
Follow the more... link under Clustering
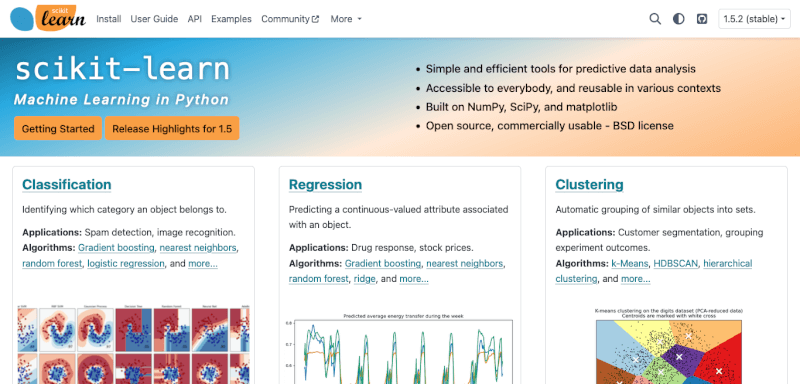coord(636,279)
